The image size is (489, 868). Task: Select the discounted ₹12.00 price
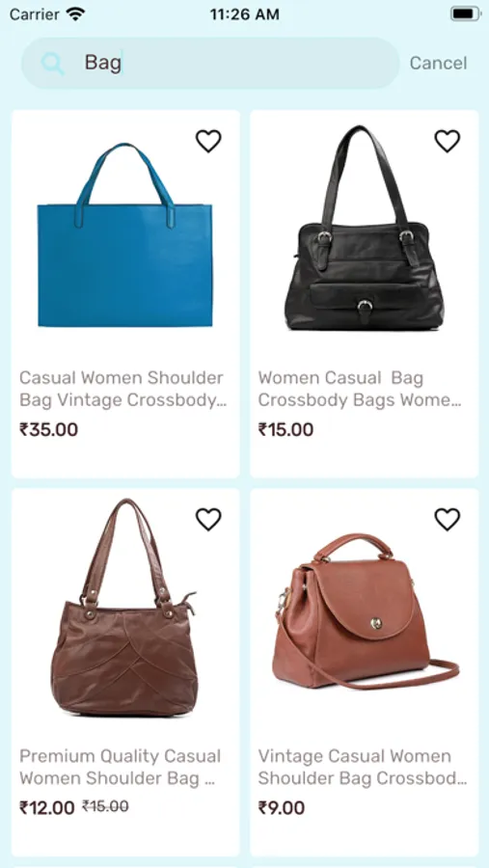point(47,807)
